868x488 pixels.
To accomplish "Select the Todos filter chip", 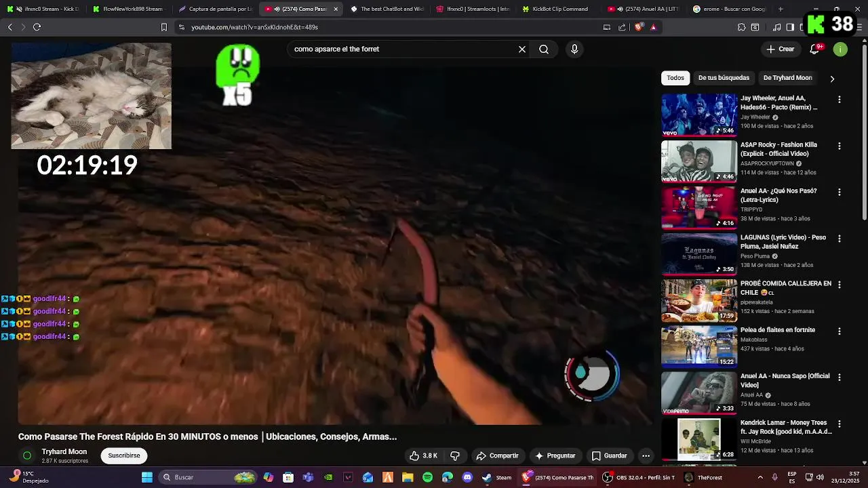I will [x=675, y=78].
